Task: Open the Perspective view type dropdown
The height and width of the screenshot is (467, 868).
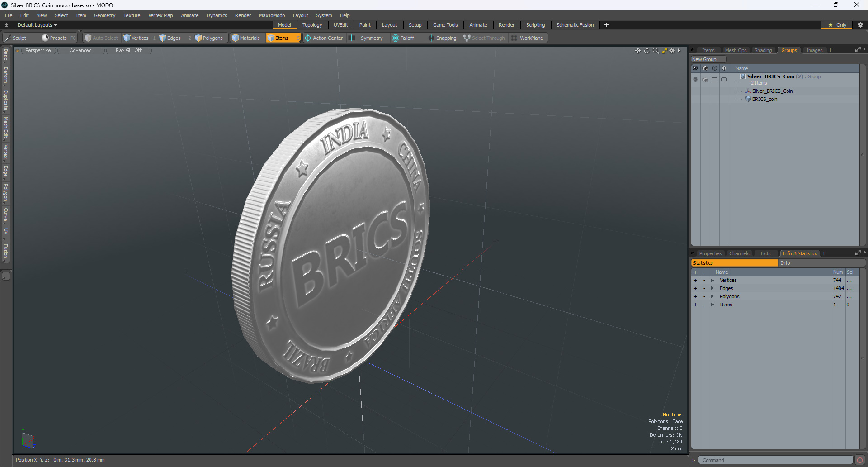Action: point(38,51)
